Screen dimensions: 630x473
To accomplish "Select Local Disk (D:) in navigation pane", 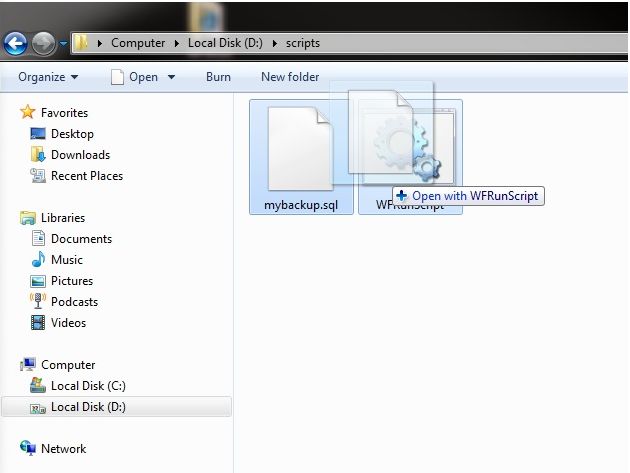I will coord(88,407).
